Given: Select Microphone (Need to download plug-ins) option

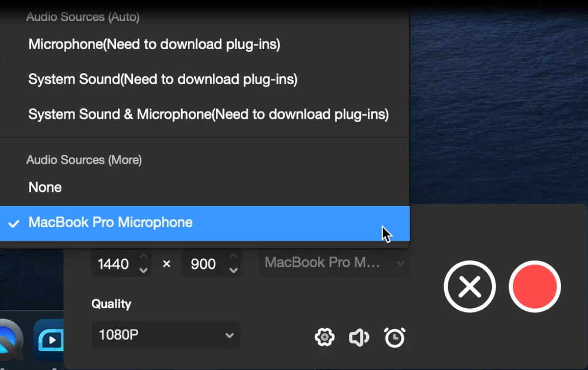Looking at the screenshot, I should click(x=205, y=44).
